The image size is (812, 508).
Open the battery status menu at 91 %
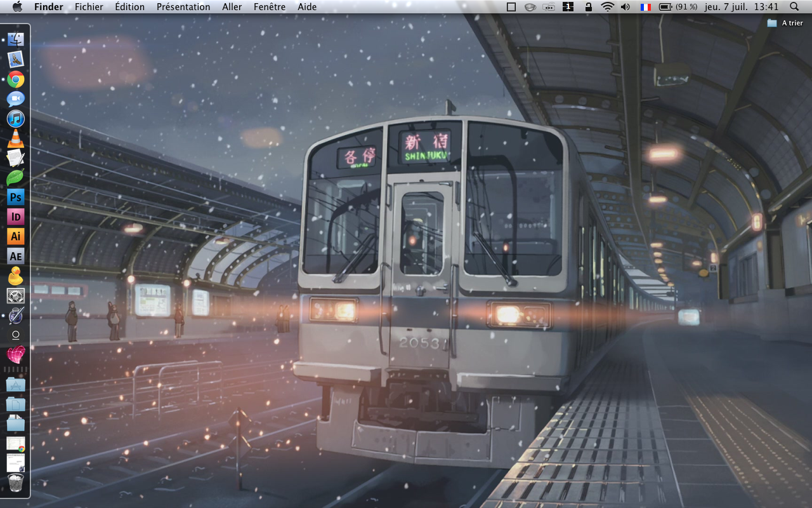point(678,7)
